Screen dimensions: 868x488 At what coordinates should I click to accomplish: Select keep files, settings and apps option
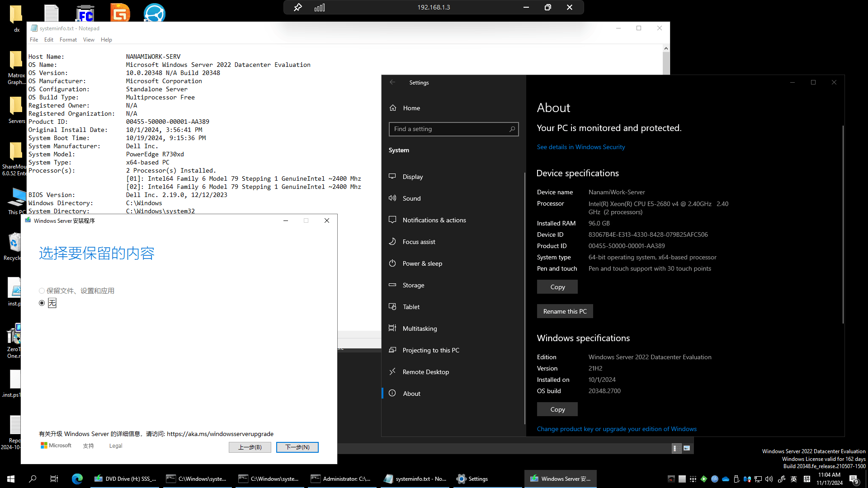pyautogui.click(x=42, y=291)
